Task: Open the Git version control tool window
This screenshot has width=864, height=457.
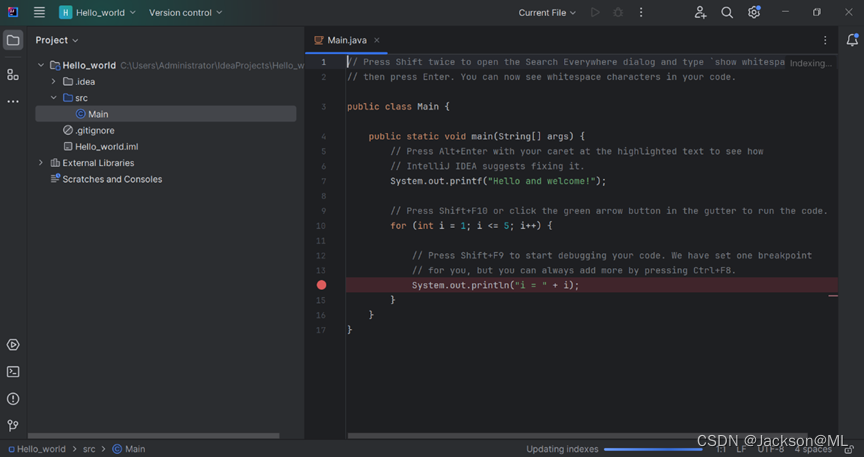Action: [13, 425]
